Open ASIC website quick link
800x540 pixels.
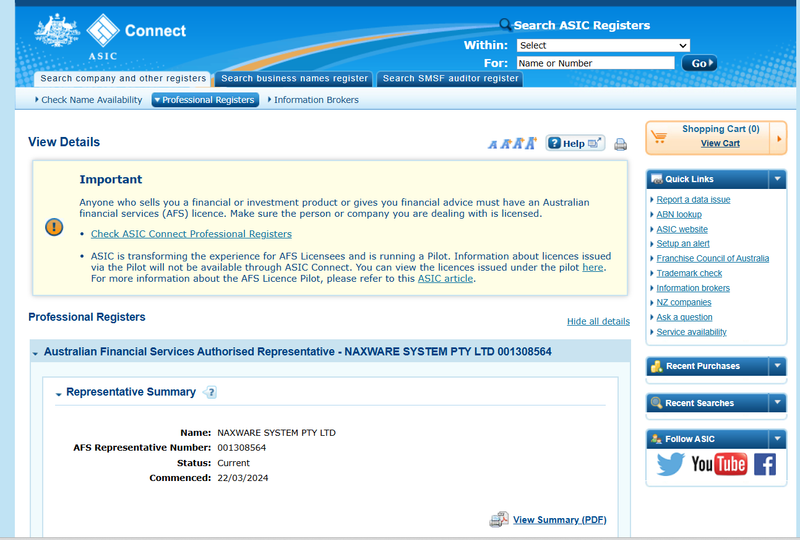click(x=682, y=229)
